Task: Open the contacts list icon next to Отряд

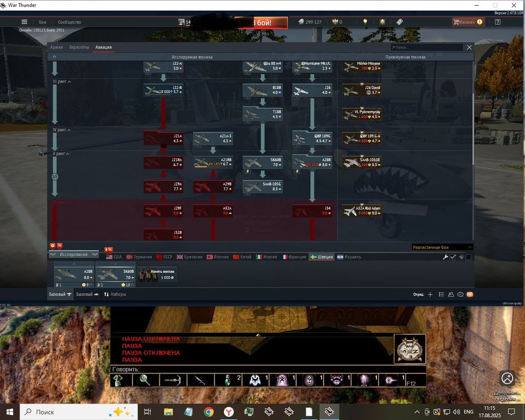Action: (x=441, y=294)
